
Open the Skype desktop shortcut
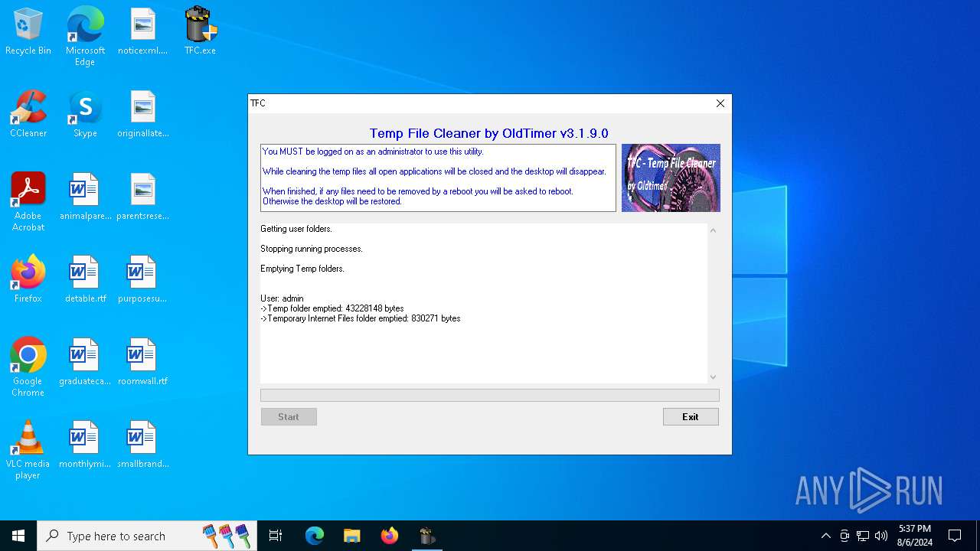pos(85,115)
